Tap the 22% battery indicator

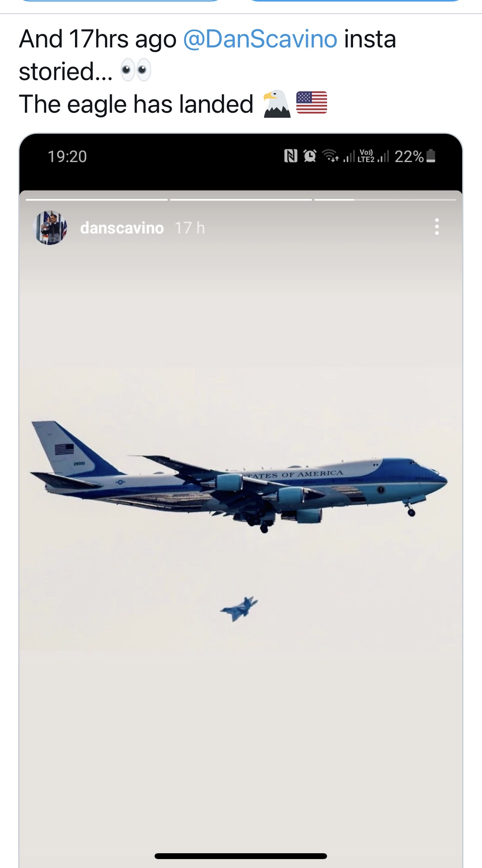coord(415,156)
